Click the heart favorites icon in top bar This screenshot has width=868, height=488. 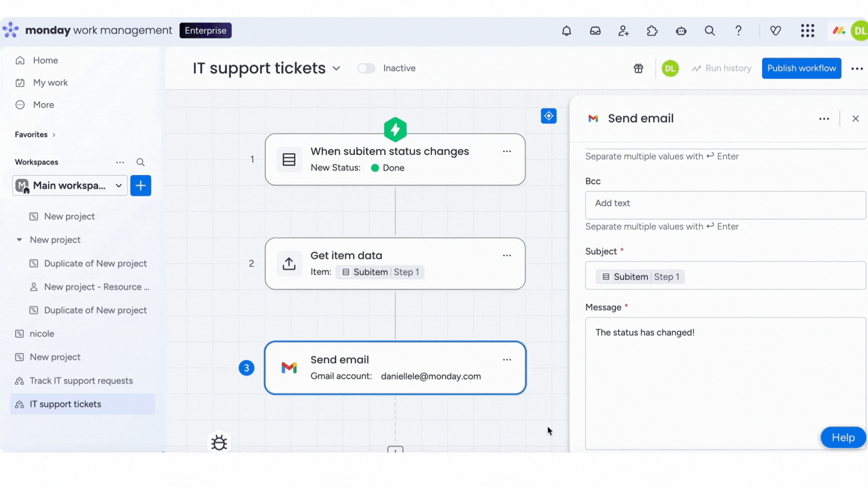(x=776, y=31)
